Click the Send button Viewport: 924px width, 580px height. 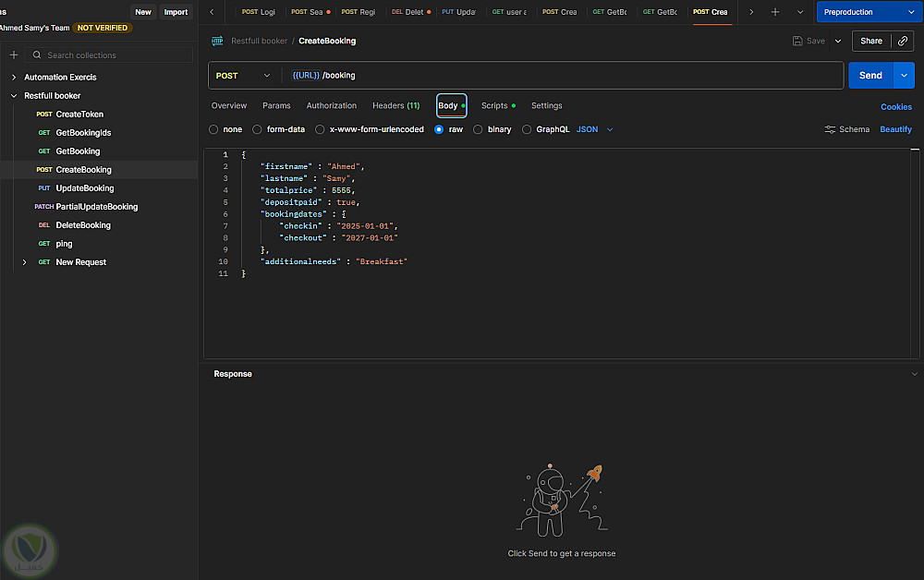tap(869, 76)
